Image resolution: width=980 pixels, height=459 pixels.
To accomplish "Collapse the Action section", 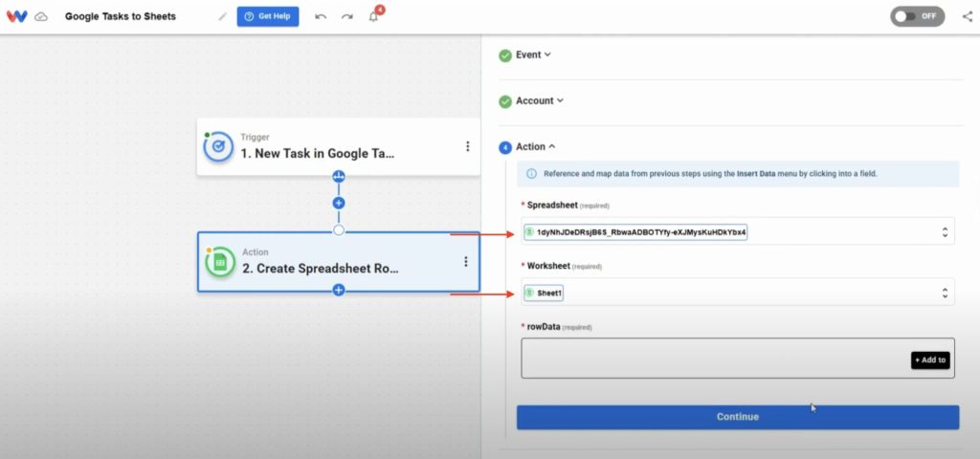I will 536,146.
